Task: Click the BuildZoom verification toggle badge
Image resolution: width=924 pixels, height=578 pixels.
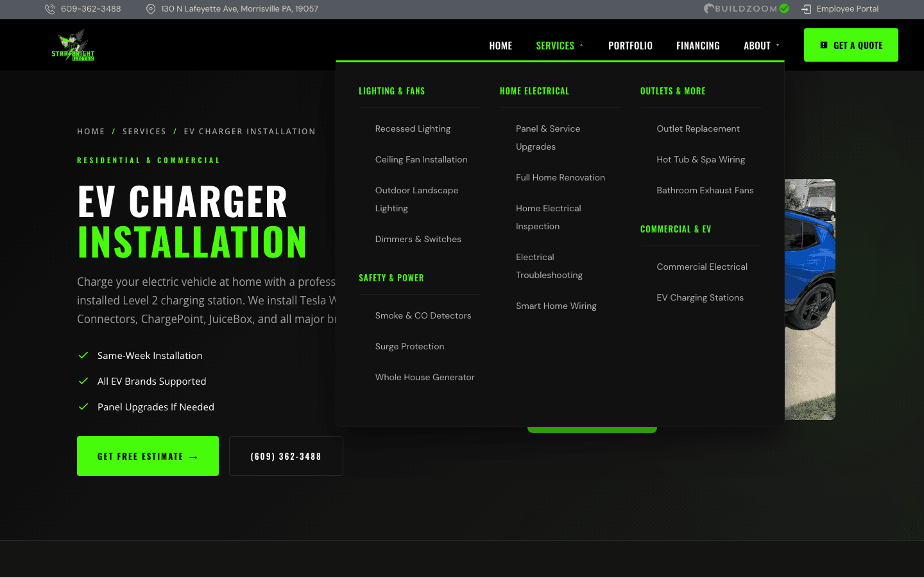Action: (783, 9)
